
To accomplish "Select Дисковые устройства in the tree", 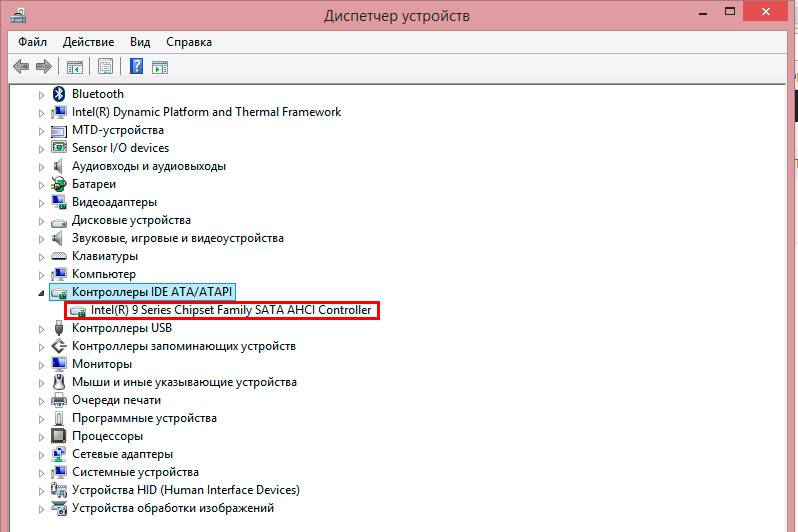I will (x=131, y=220).
